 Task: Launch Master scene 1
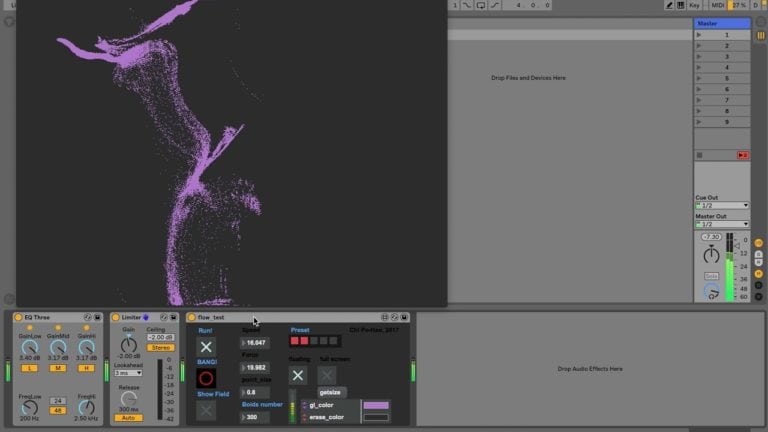click(x=699, y=35)
